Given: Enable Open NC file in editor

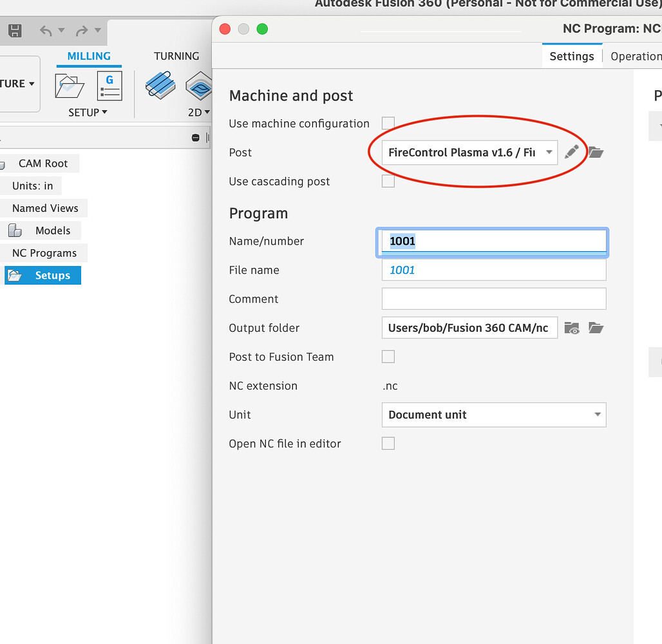Looking at the screenshot, I should click(388, 444).
